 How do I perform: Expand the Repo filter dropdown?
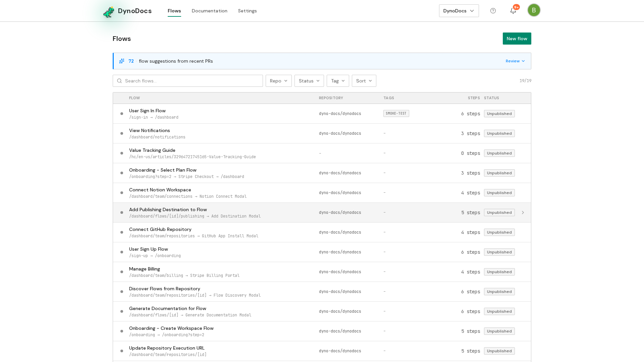pos(279,81)
